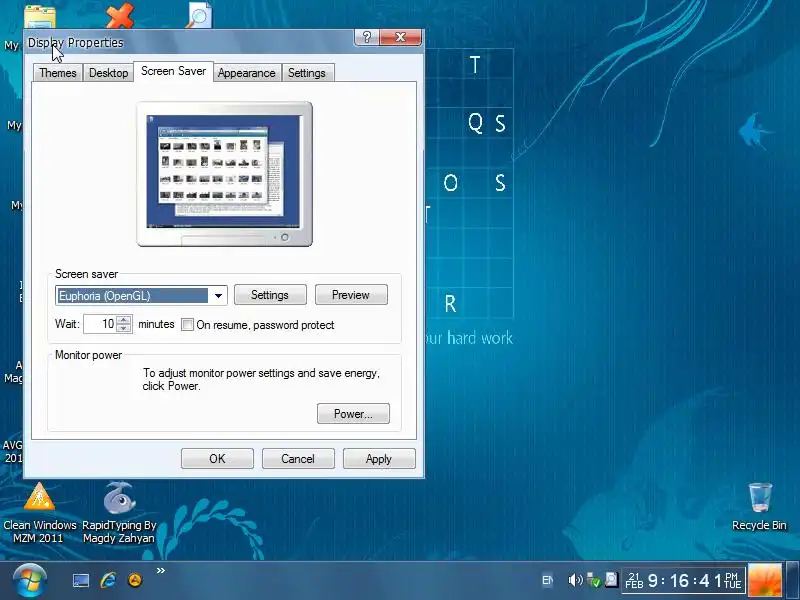Click the Wait minutes input field
This screenshot has width=800, height=600.
tap(100, 324)
